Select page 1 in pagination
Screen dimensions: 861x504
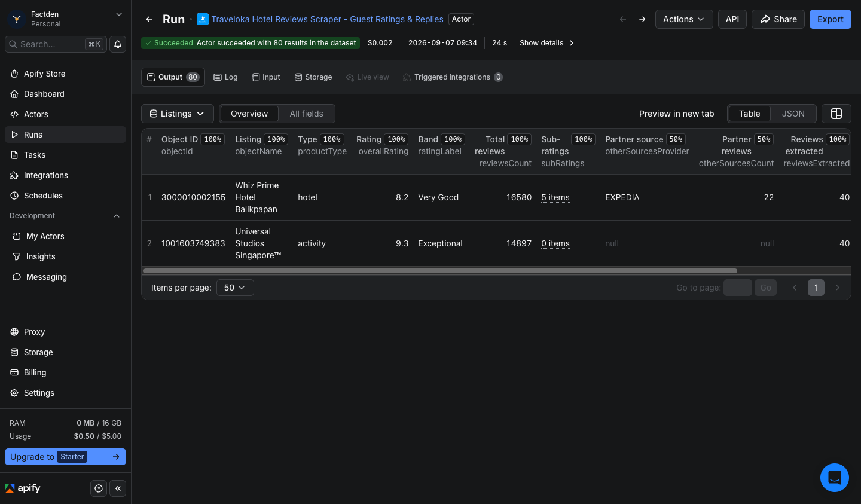816,288
